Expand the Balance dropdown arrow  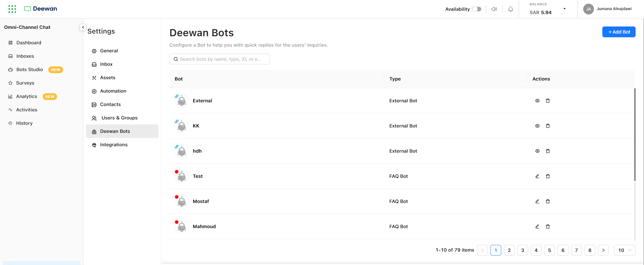tap(564, 9)
